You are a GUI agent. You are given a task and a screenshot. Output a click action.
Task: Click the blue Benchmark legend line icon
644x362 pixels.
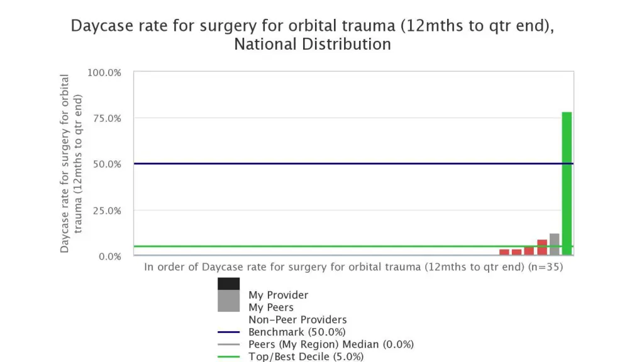click(229, 332)
